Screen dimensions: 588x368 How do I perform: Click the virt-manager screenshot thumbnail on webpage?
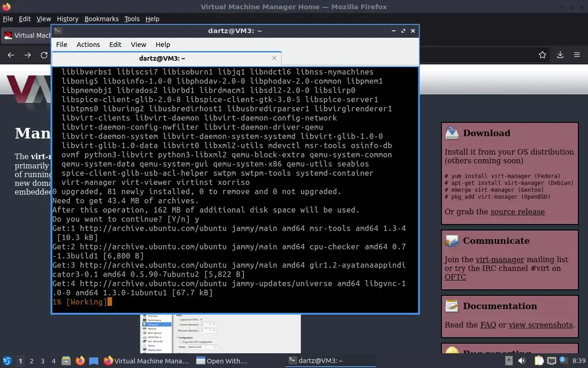coord(220,333)
